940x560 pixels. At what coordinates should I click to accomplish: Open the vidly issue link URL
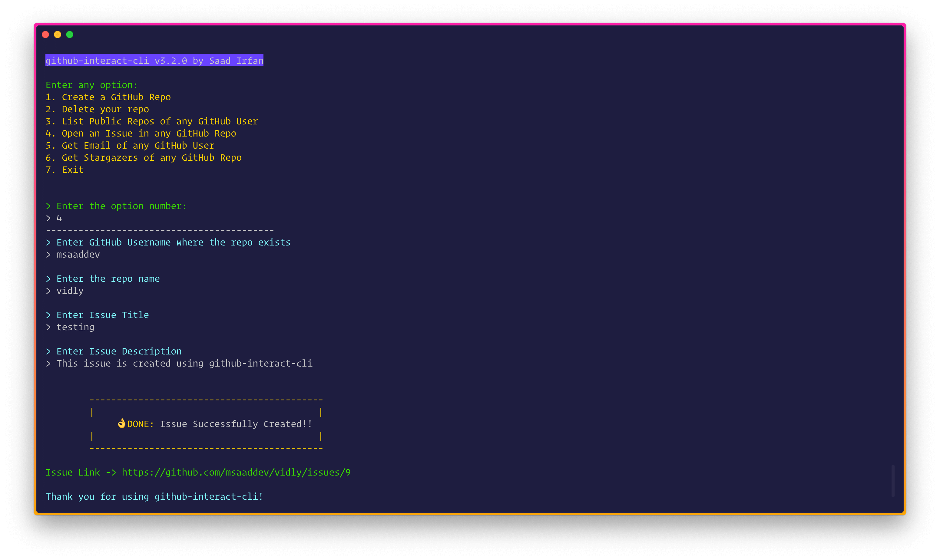click(x=236, y=473)
